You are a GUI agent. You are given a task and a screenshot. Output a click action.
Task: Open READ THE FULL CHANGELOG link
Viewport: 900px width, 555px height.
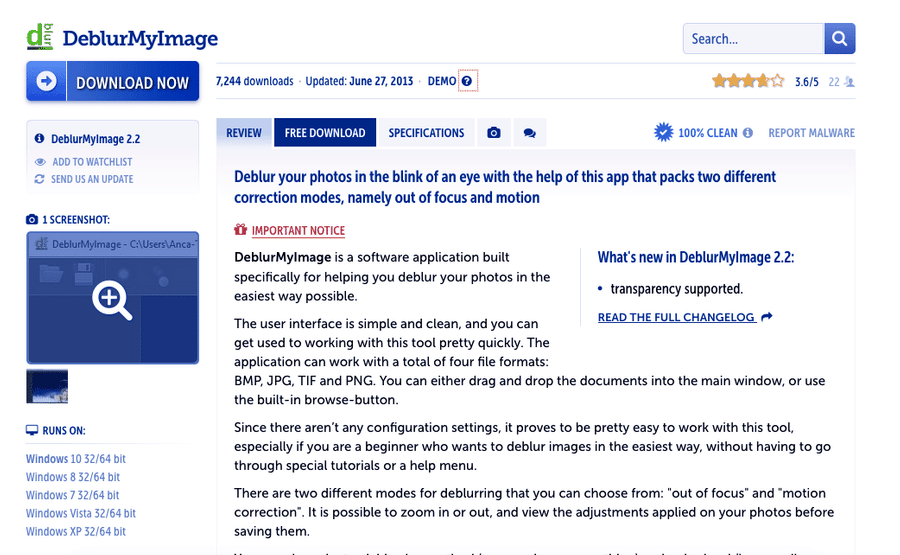click(676, 317)
